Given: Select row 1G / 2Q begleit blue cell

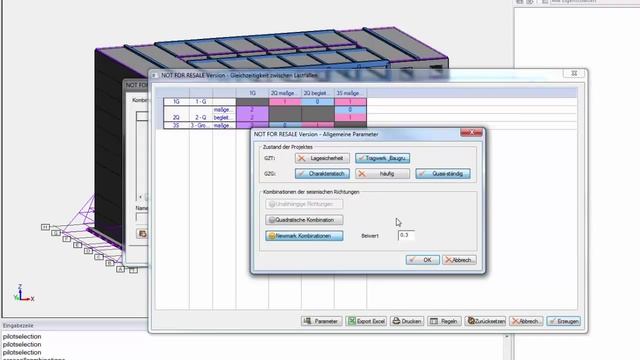Looking at the screenshot, I should (x=318, y=102).
